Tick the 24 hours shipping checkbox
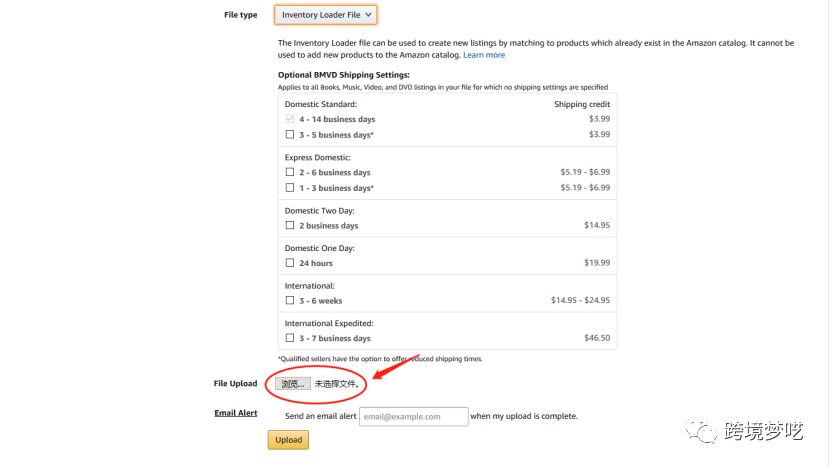 pos(290,263)
